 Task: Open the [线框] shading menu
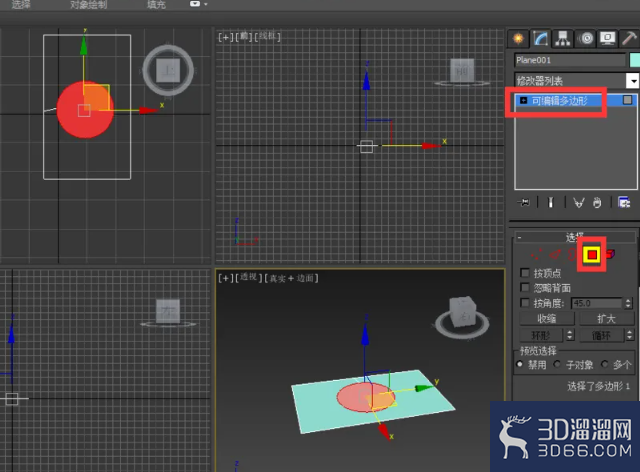[268, 37]
